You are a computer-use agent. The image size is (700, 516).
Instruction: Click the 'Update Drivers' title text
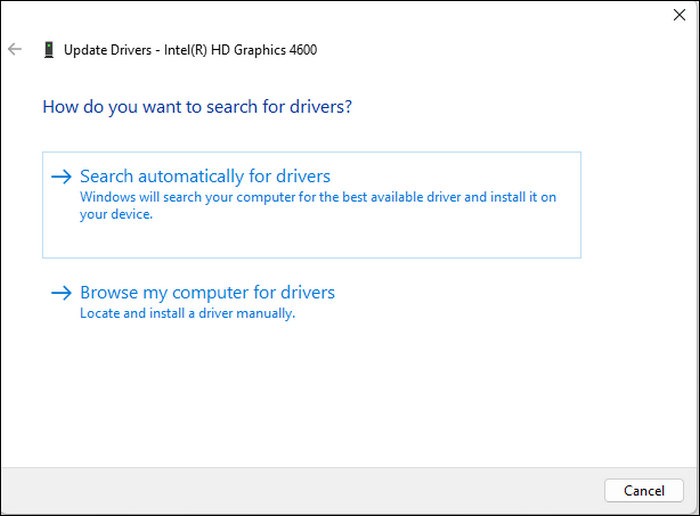(x=108, y=49)
